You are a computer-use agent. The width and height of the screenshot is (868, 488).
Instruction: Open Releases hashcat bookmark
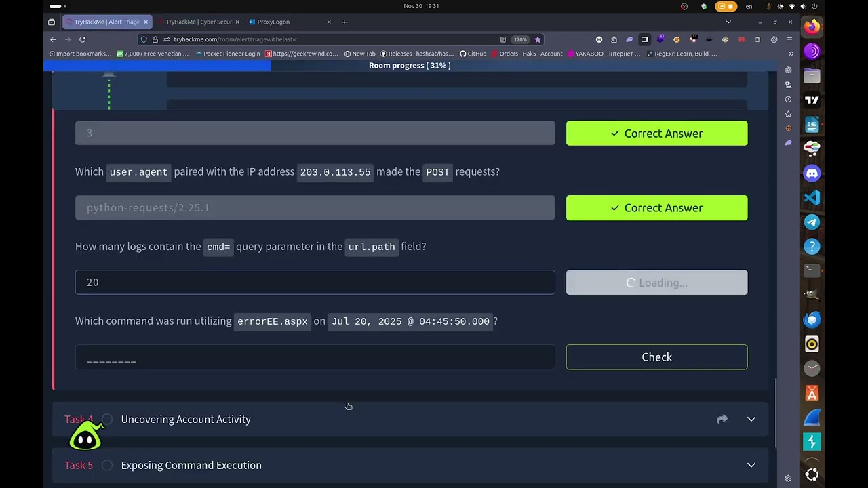click(x=417, y=54)
